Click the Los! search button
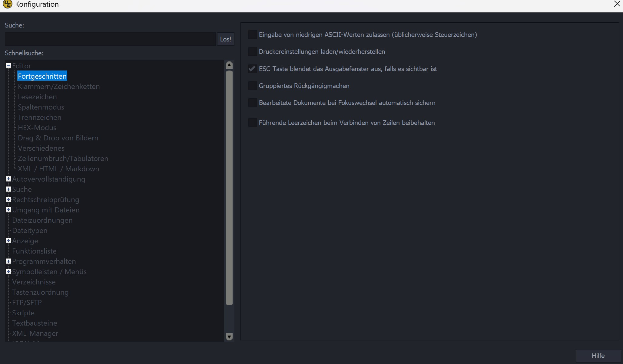 226,39
